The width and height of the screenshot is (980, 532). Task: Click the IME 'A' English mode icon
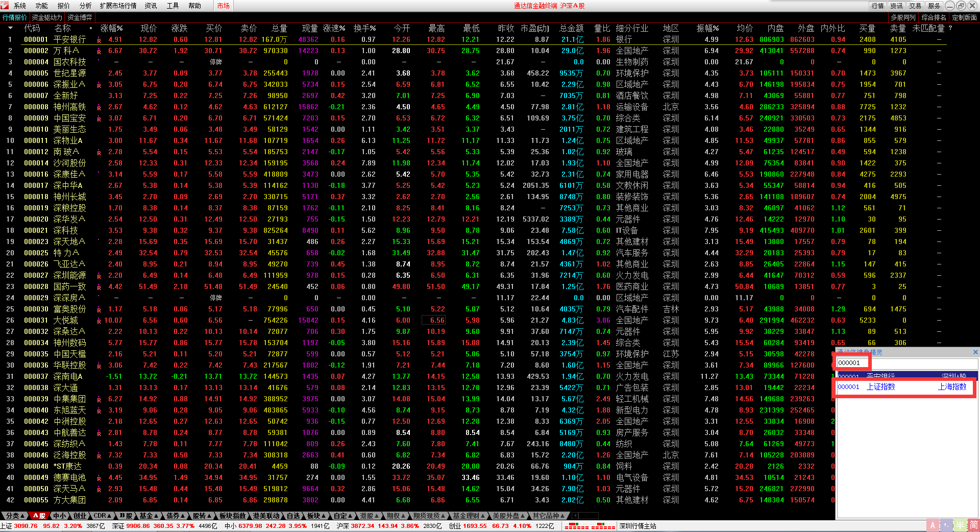[933, 525]
